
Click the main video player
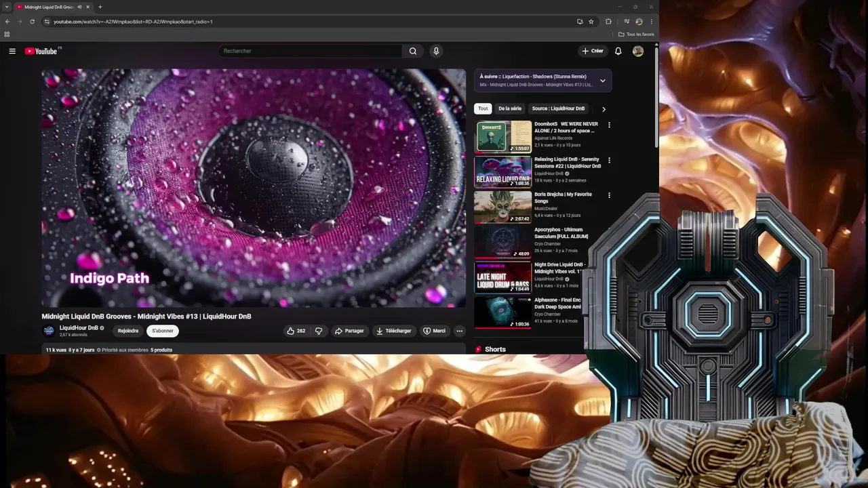click(x=254, y=188)
